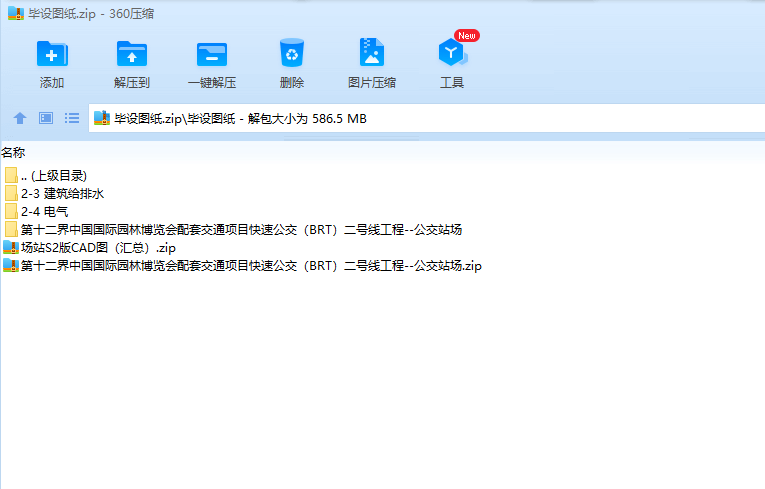Click the folder icon of 2-4 电气

point(11,212)
